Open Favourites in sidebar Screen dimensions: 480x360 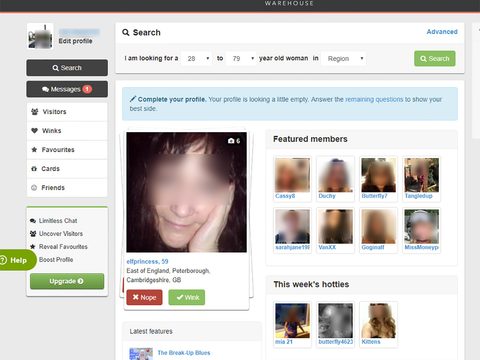[x=67, y=150]
